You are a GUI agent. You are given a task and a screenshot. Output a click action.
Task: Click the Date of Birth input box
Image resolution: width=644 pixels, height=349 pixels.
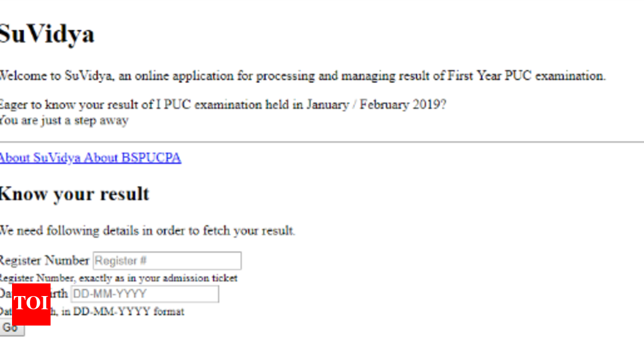pos(144,294)
